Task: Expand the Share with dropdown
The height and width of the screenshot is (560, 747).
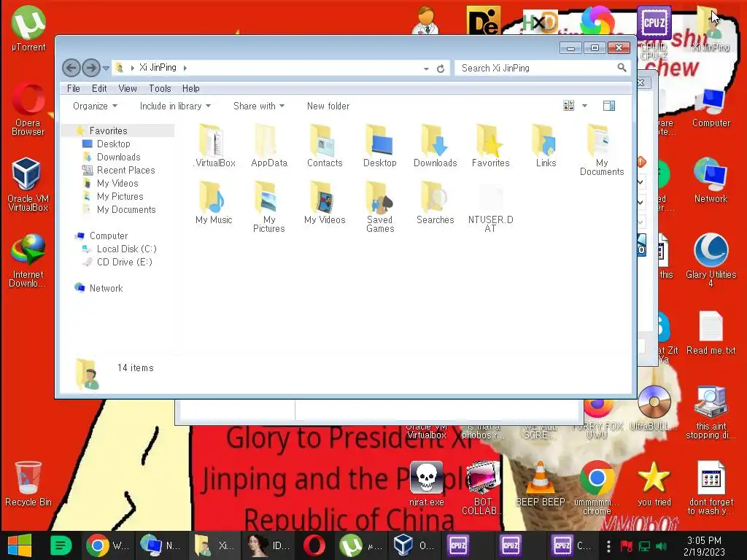Action: [259, 106]
